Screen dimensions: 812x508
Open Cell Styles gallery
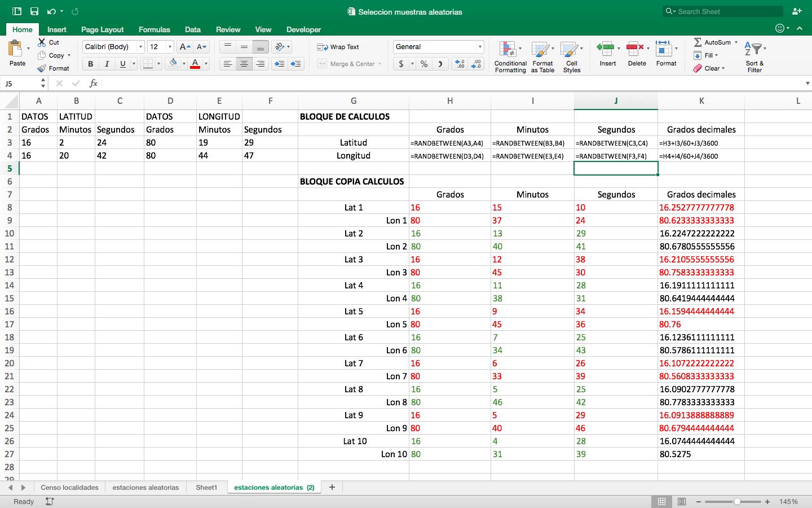click(x=571, y=56)
